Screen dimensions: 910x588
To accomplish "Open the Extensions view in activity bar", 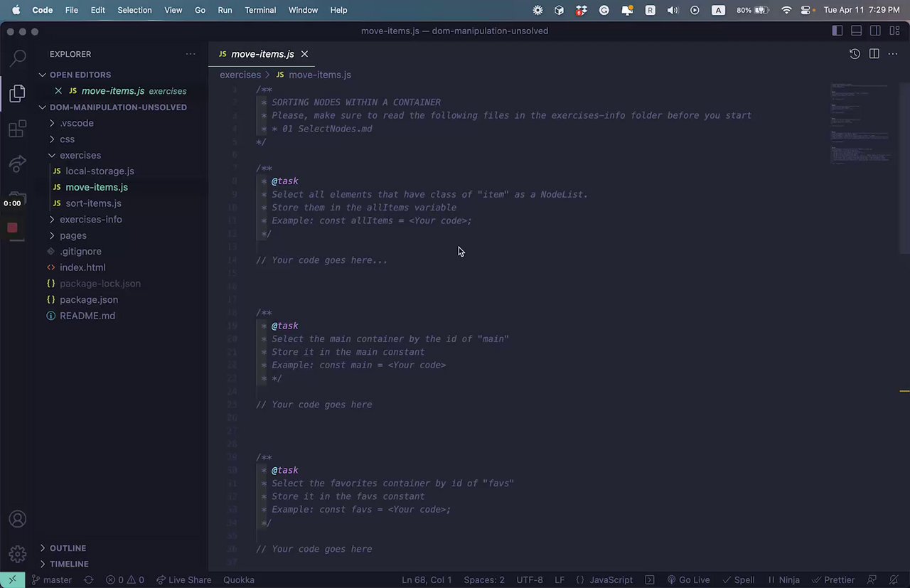I will (x=18, y=129).
